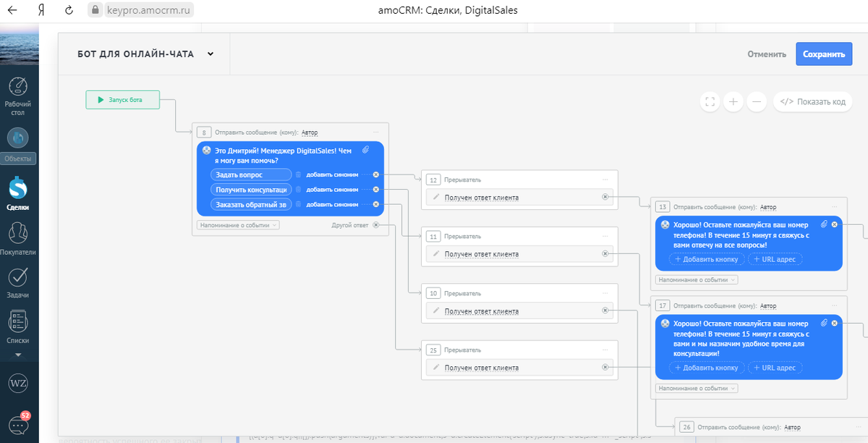Screen dimensions: 868x443
Task: Open Покупатели section in sidebar
Action: tap(18, 239)
